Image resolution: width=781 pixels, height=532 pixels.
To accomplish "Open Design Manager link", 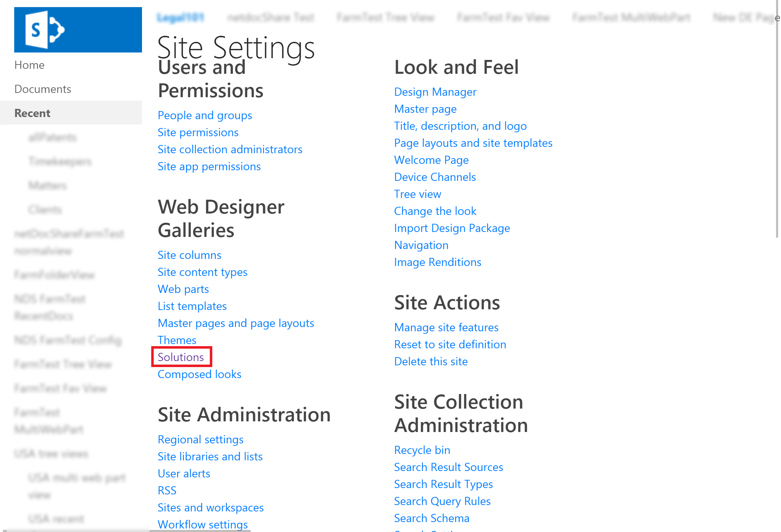I will coord(435,92).
